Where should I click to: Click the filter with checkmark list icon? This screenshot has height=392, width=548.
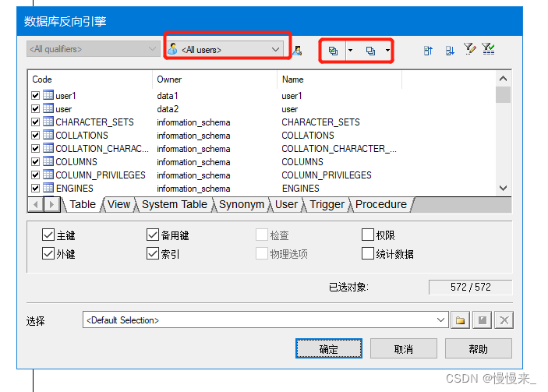click(488, 49)
